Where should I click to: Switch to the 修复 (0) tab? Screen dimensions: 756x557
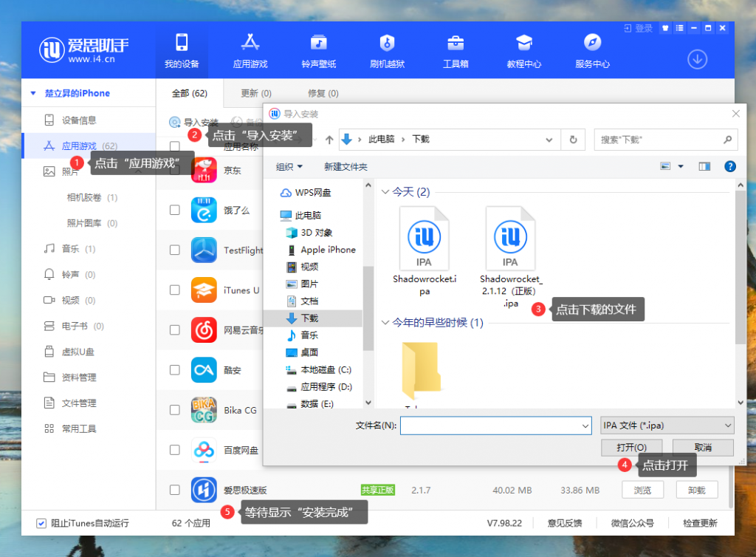pyautogui.click(x=323, y=93)
